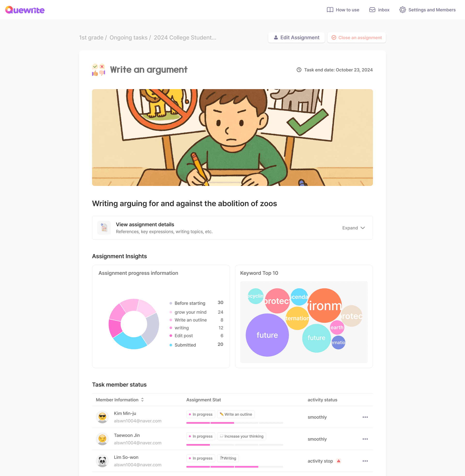The height and width of the screenshot is (476, 465).
Task: Click Lim So-won's progress bar
Action: [x=234, y=467]
